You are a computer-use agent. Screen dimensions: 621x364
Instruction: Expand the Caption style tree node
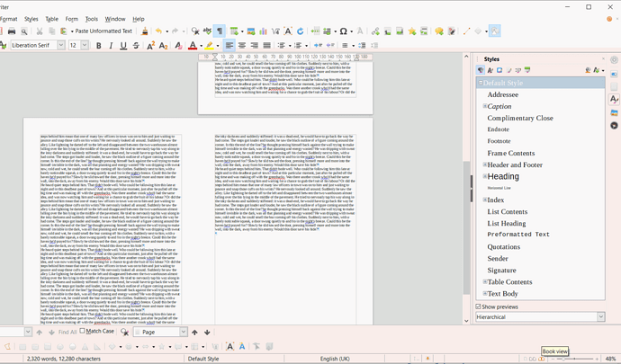point(485,106)
